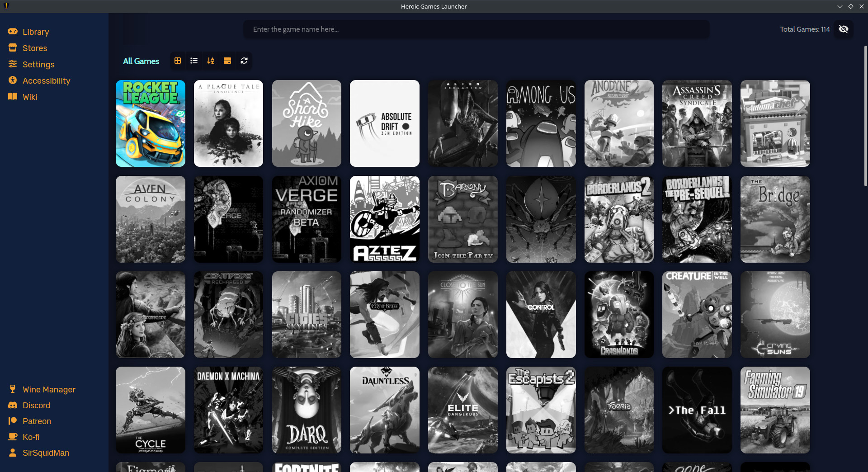The height and width of the screenshot is (472, 868).
Task: Open Crying Suns game card
Action: [775, 315]
